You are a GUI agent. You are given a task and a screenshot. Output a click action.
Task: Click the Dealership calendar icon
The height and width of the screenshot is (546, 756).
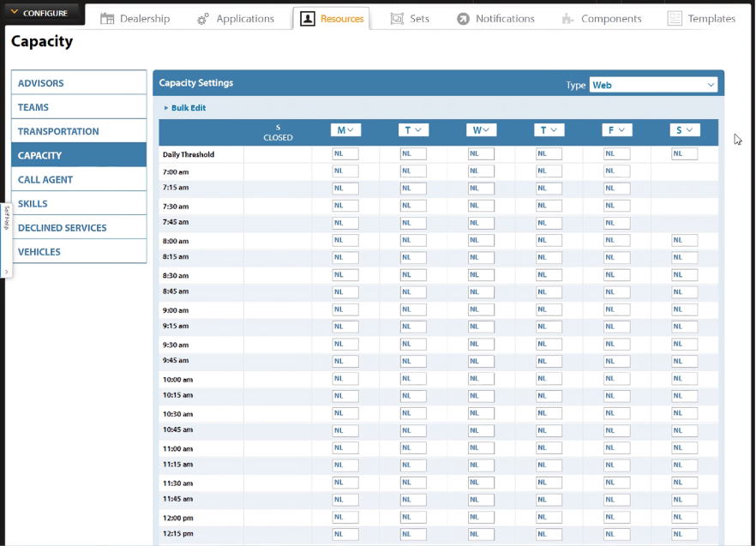pyautogui.click(x=108, y=19)
